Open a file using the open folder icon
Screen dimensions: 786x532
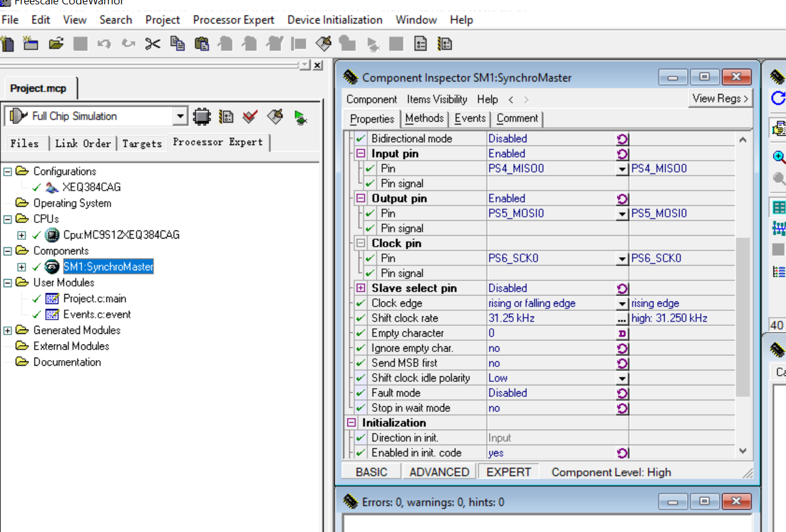[55, 44]
